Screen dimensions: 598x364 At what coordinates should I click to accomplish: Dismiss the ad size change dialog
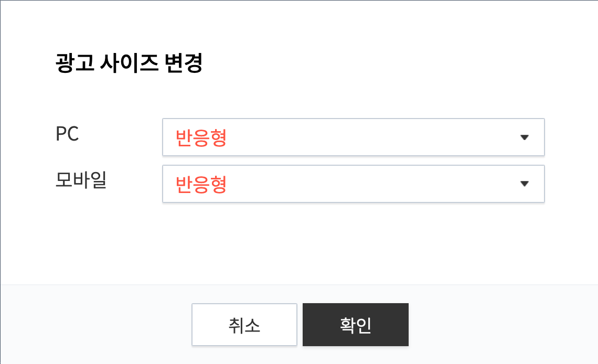pyautogui.click(x=244, y=324)
